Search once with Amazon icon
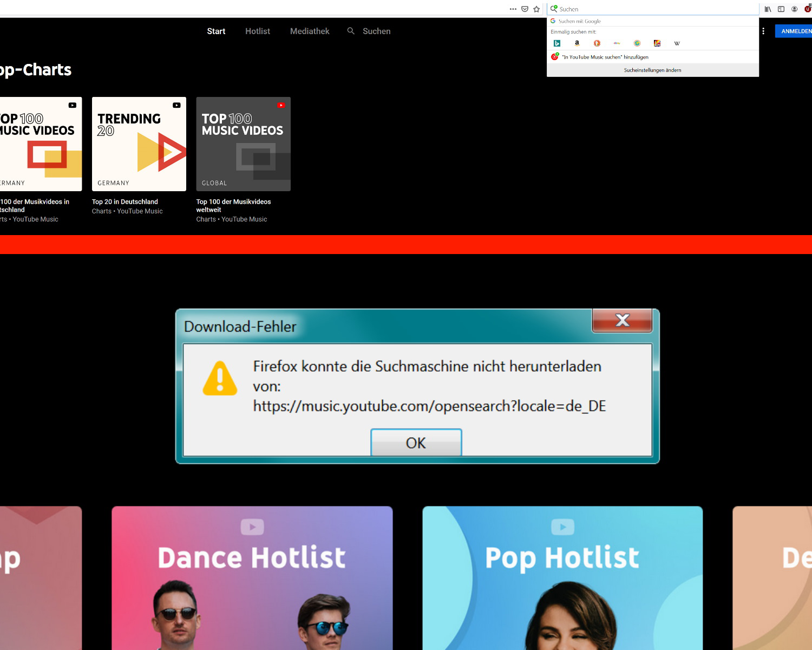This screenshot has width=812, height=650. pos(577,43)
